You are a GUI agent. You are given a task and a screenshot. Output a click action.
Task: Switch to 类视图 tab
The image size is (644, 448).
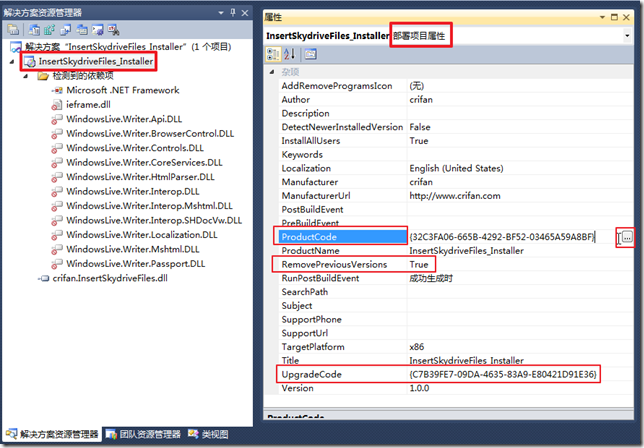(208, 434)
